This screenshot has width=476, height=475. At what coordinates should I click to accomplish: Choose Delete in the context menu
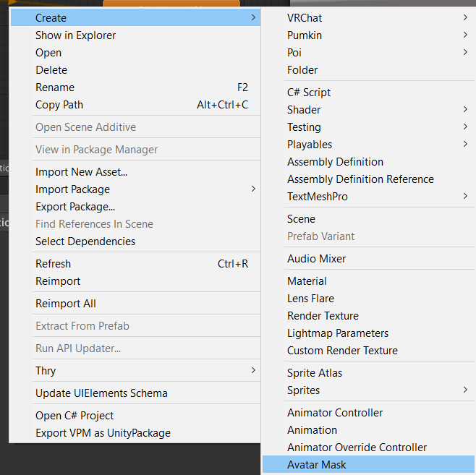coord(135,69)
